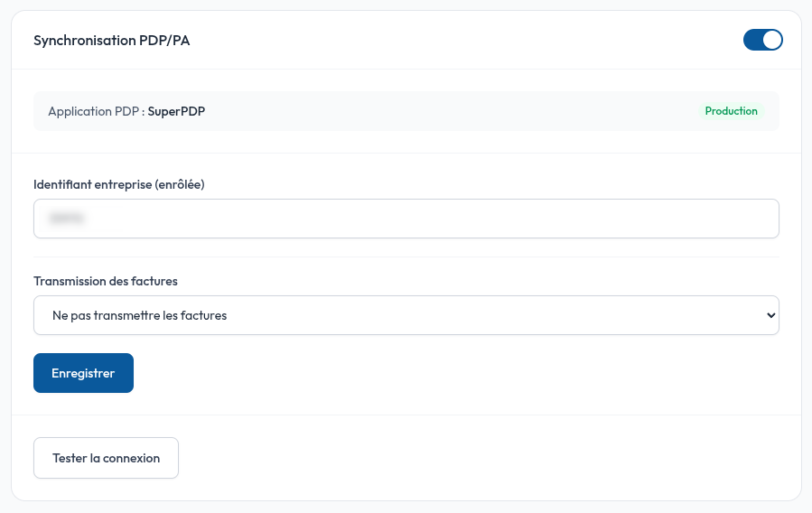Click the SuperPDP application name
Image resolution: width=812 pixels, height=513 pixels.
[176, 111]
